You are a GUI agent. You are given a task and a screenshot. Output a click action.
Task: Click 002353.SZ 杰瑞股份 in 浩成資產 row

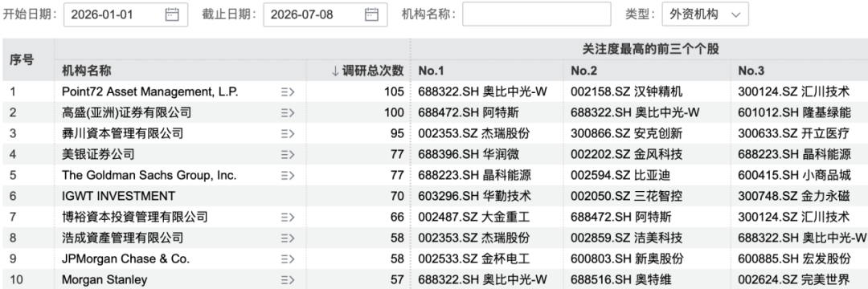coord(474,238)
